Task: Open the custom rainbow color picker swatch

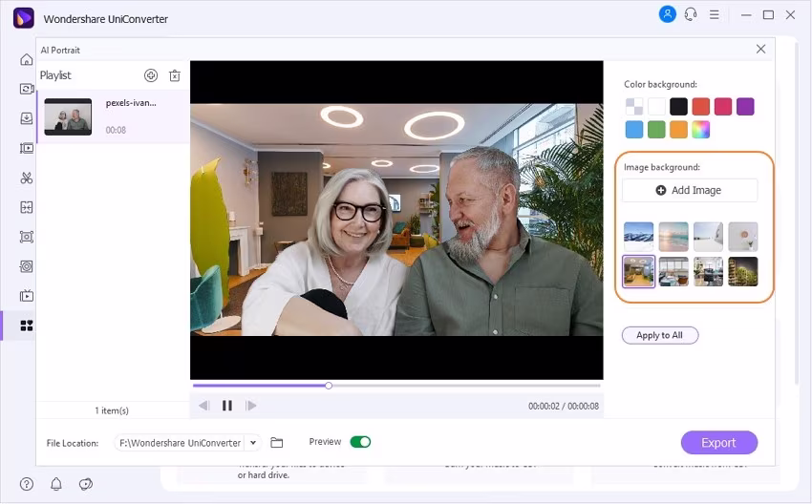Action: click(x=700, y=130)
